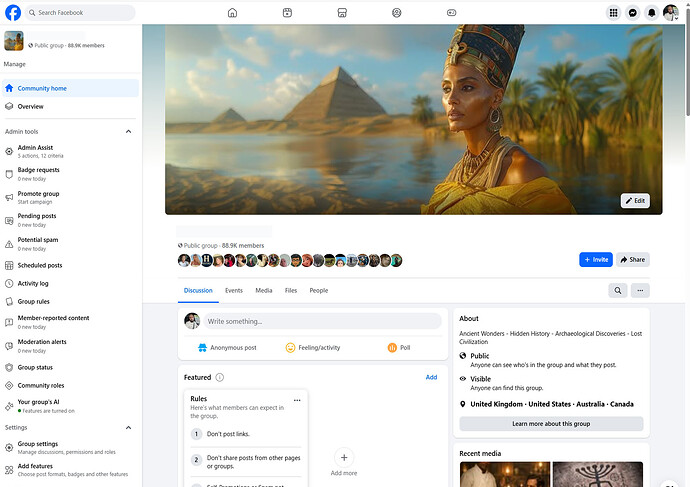
Task: Open the Home icon in top navigation
Action: pyautogui.click(x=232, y=13)
